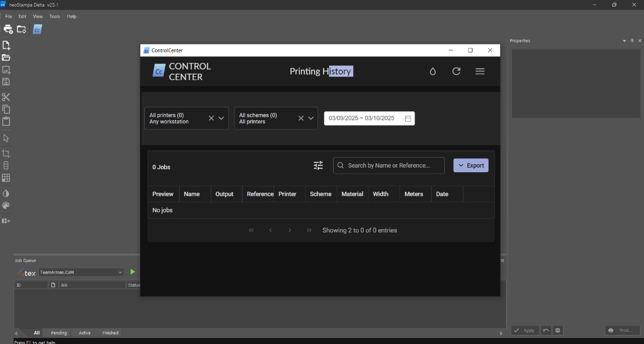644x344 pixels.
Task: Expand the All schemes dropdown
Action: click(x=311, y=118)
